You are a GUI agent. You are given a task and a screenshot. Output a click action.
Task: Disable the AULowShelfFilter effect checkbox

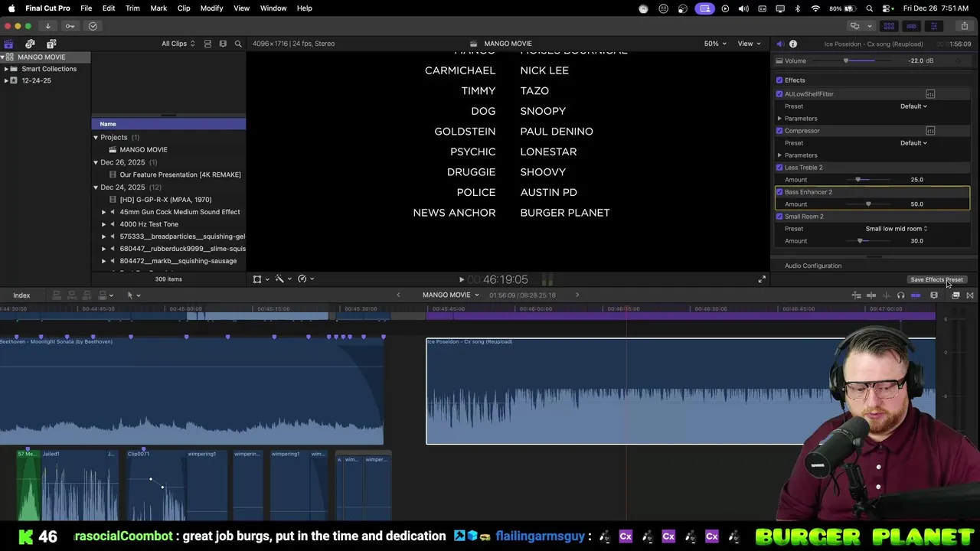coord(779,94)
